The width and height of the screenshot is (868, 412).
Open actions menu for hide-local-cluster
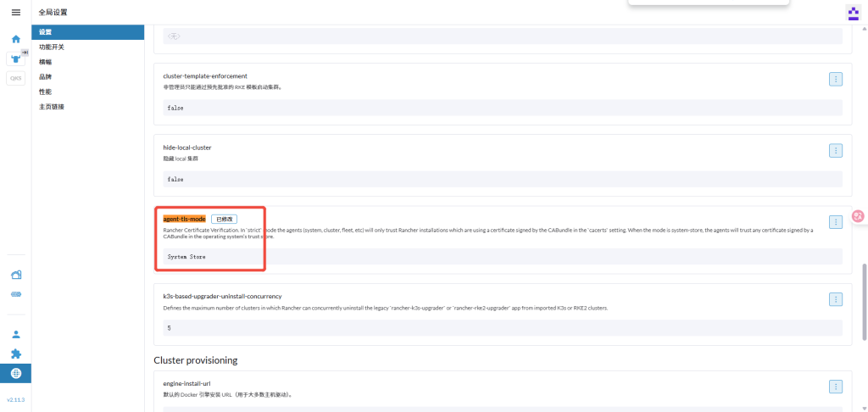point(835,150)
